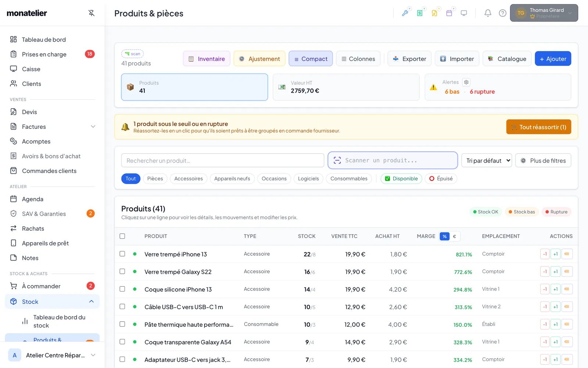Select the Accessoires category filter
Viewport: 588px width, 368px height.
click(189, 178)
